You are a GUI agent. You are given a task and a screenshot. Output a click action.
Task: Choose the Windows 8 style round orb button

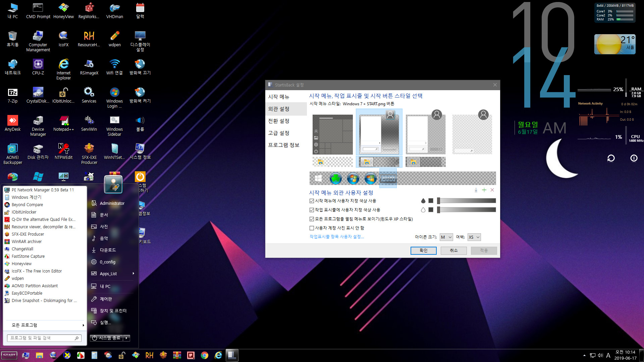pos(370,179)
